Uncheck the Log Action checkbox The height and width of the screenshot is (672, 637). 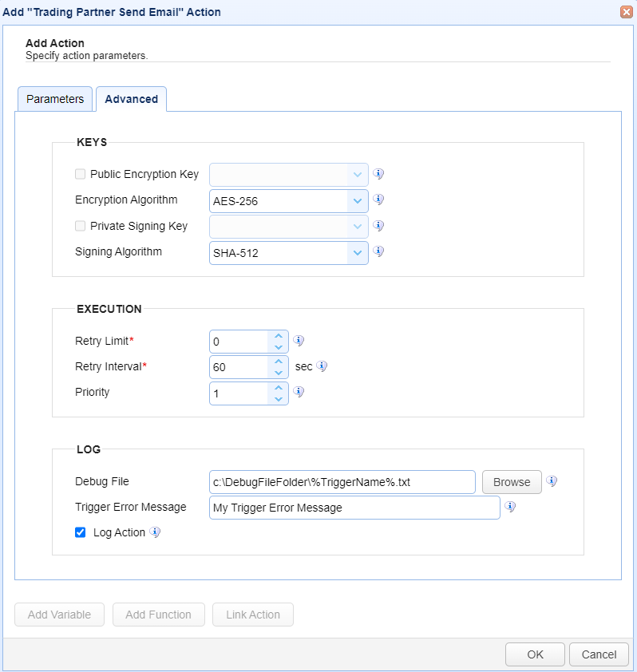coord(80,532)
